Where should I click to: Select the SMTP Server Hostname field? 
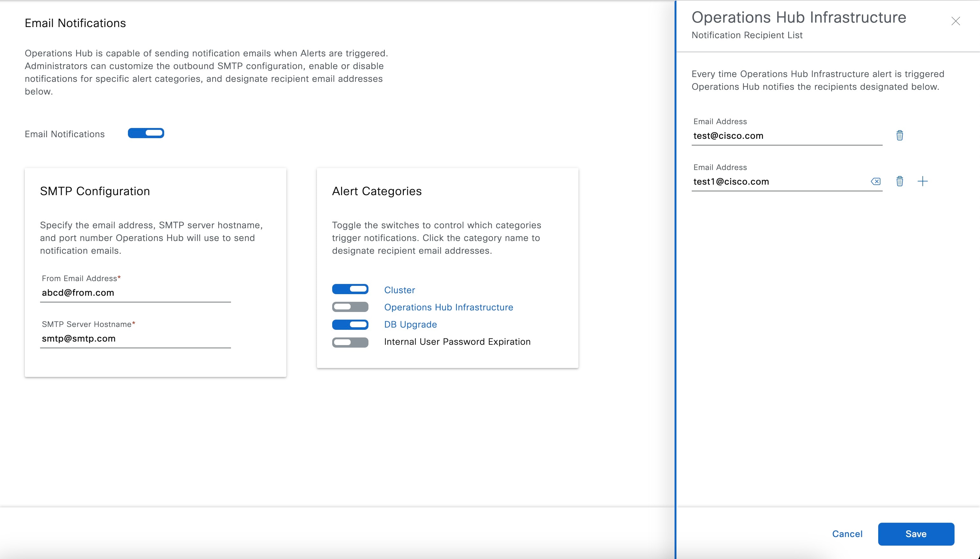point(135,338)
